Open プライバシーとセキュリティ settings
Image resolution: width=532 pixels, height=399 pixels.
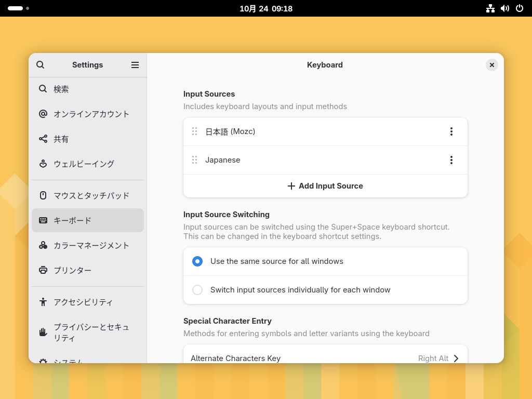pos(91,332)
